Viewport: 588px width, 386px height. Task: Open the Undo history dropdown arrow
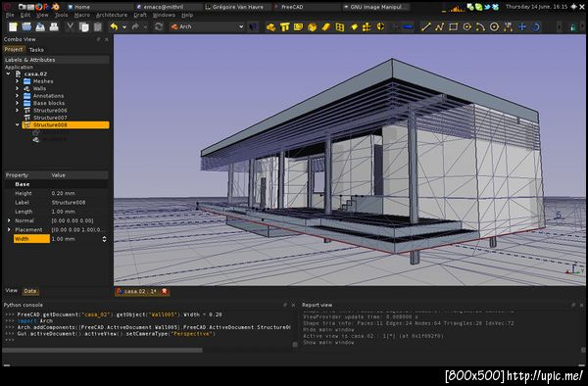coord(124,27)
